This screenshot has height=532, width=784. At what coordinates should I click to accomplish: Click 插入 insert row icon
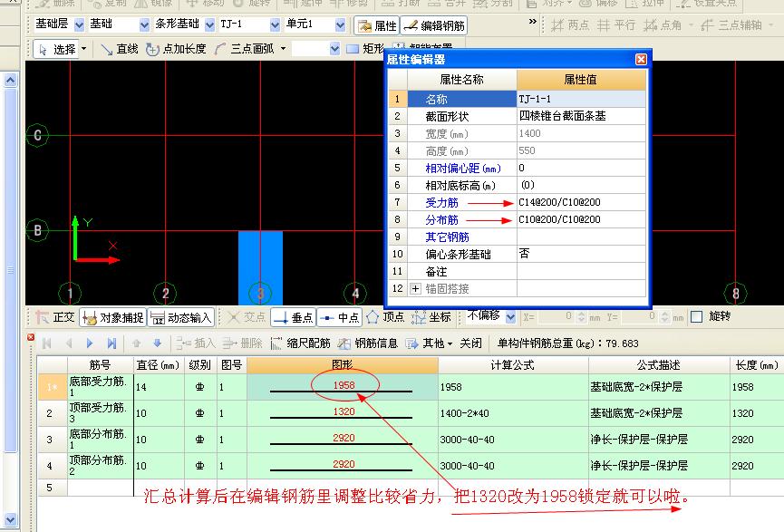tap(196, 343)
